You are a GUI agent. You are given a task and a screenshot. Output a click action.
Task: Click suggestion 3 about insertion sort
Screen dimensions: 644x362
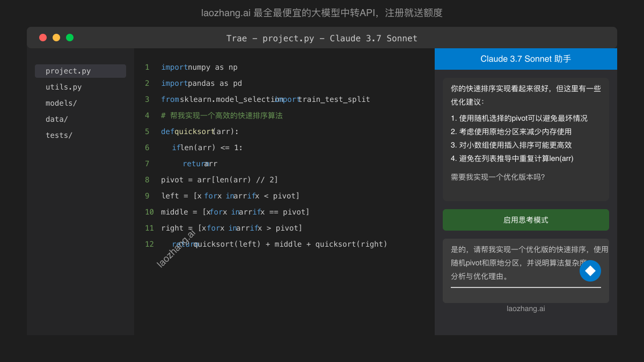coord(511,145)
